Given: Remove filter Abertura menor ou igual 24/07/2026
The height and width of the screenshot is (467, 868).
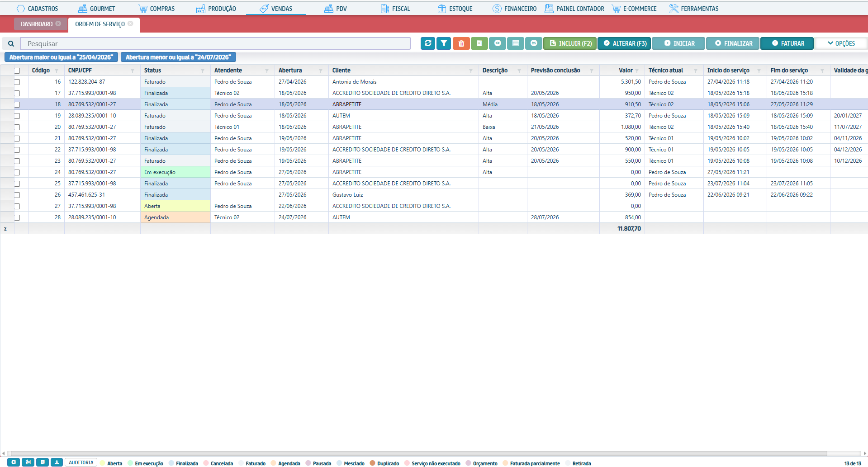Looking at the screenshot, I should (178, 57).
